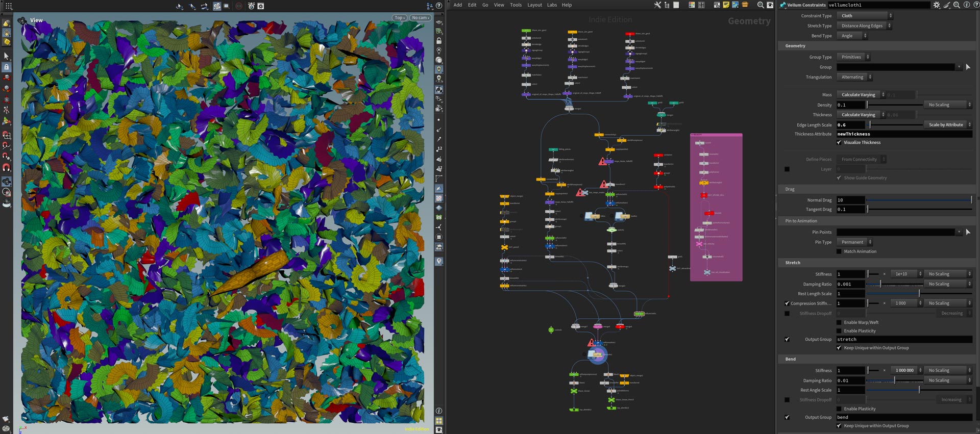Open the Pin Type Permanent dropdown
Image resolution: width=980 pixels, height=434 pixels.
[x=855, y=242]
